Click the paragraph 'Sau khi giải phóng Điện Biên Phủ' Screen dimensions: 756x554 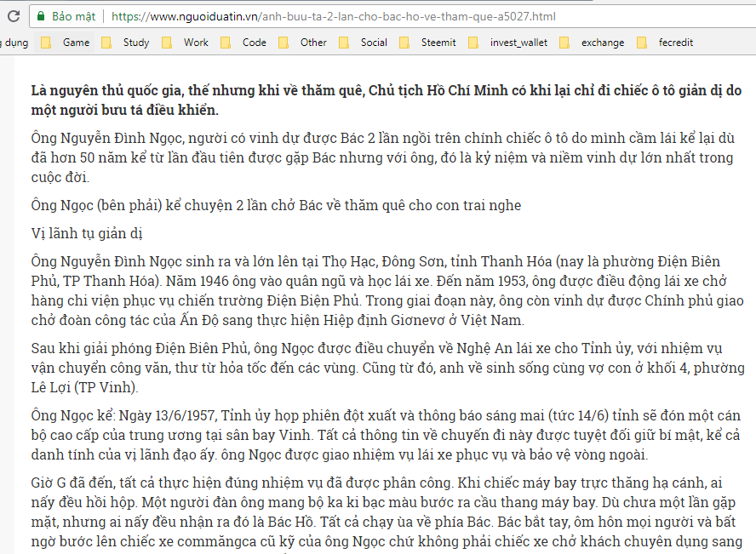[x=387, y=368]
